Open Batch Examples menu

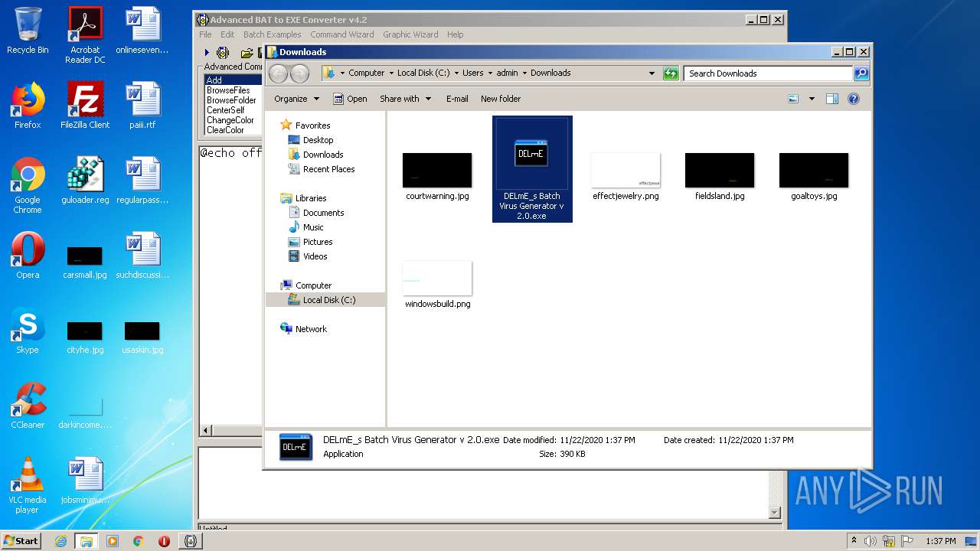[272, 34]
